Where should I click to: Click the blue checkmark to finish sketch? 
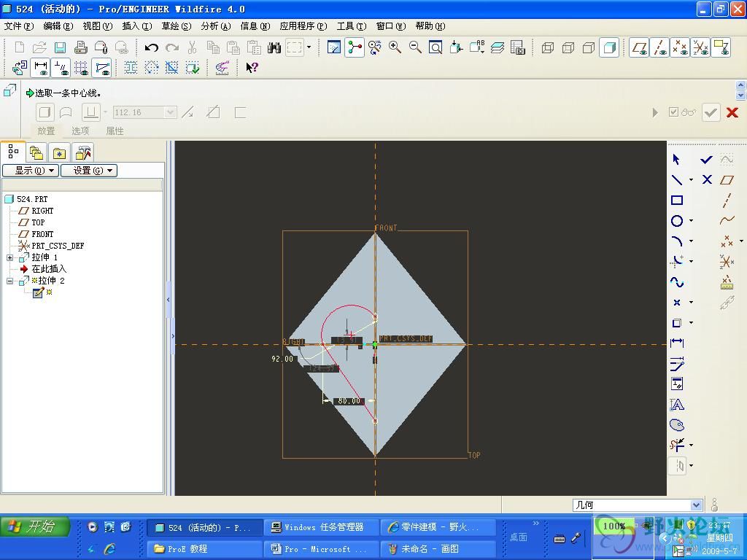[706, 160]
